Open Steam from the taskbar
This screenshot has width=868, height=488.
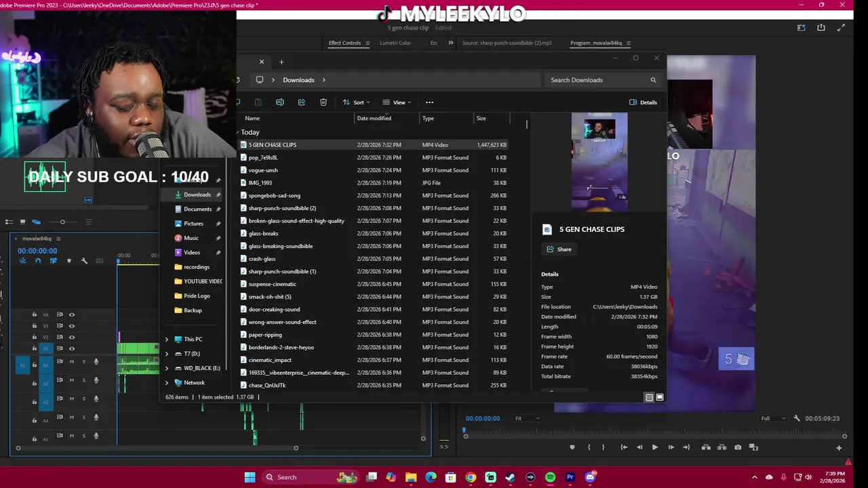510,477
